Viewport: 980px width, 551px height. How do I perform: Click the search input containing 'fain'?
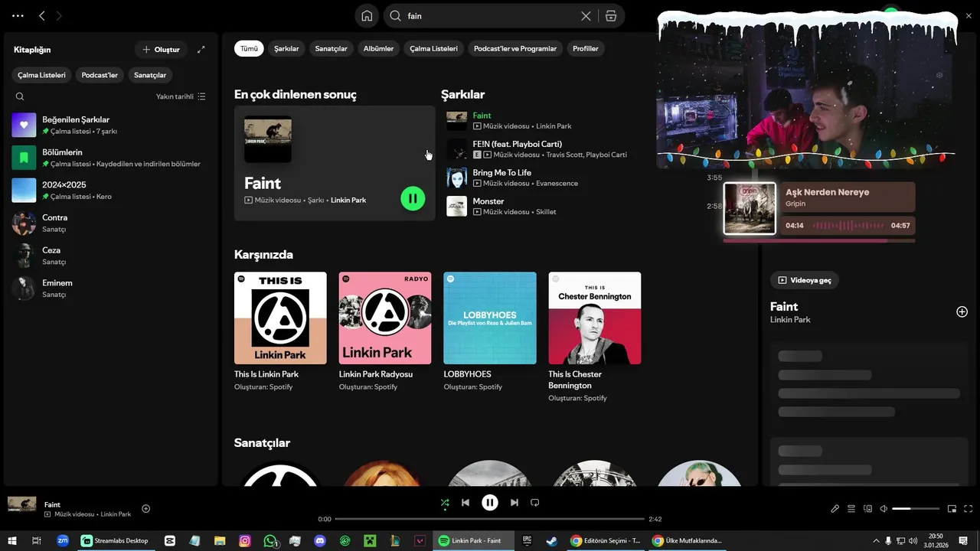[490, 16]
